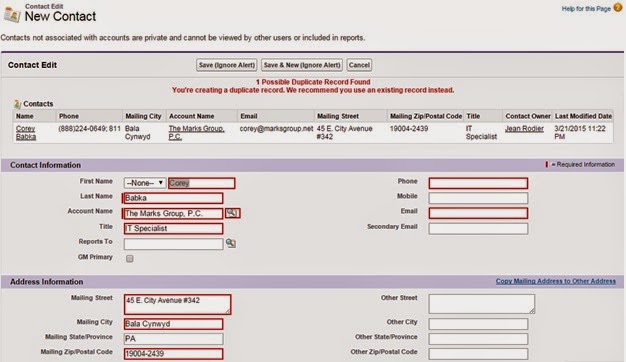This screenshot has height=362, width=626.
Task: Click the New Contact header icon
Action: point(12,14)
